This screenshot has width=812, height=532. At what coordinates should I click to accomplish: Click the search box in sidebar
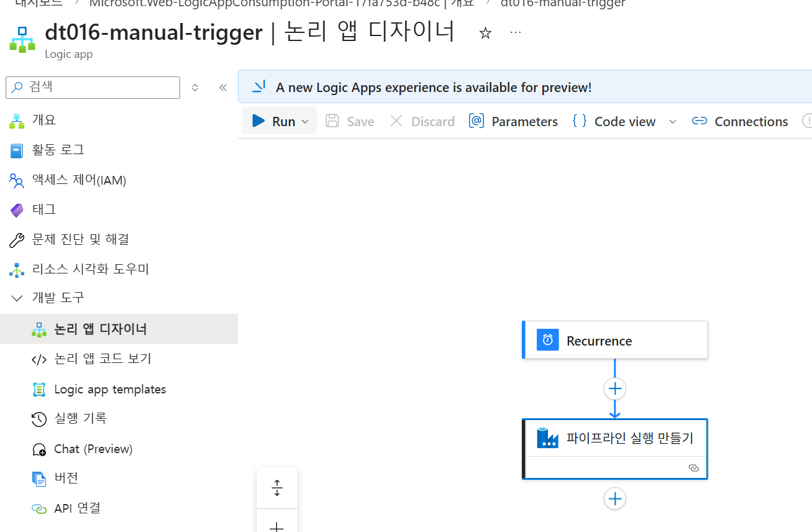click(x=93, y=88)
